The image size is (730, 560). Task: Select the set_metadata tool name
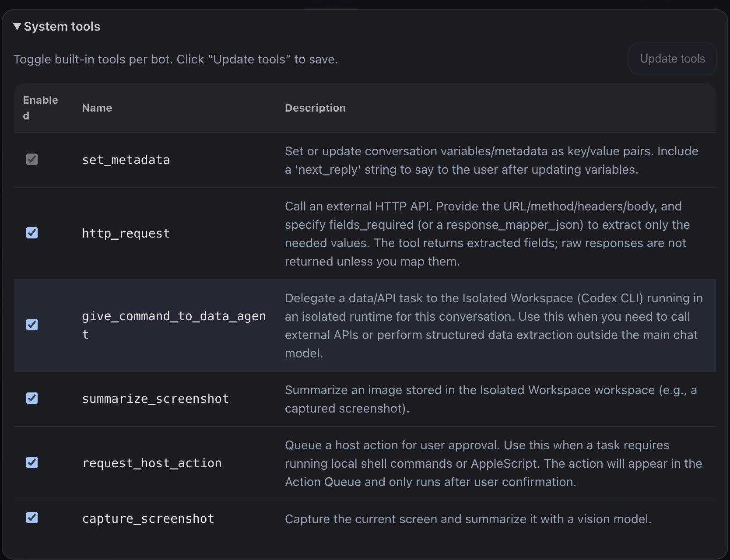pyautogui.click(x=126, y=160)
